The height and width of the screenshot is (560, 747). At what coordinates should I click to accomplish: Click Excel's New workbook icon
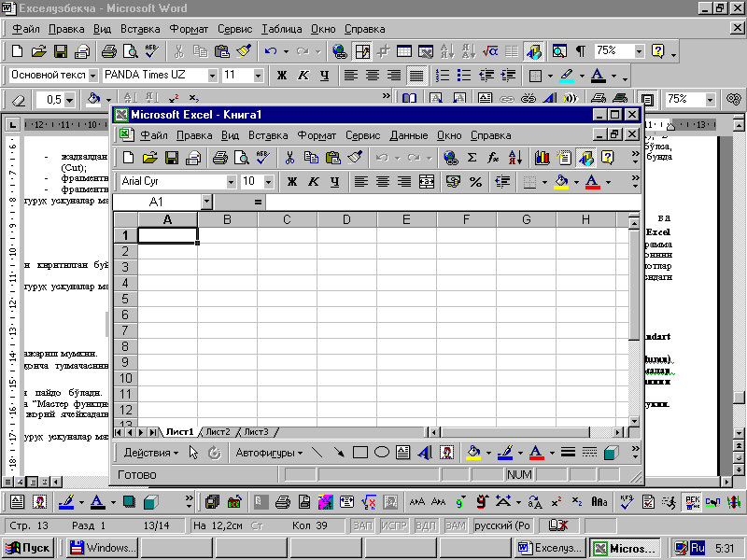click(128, 158)
